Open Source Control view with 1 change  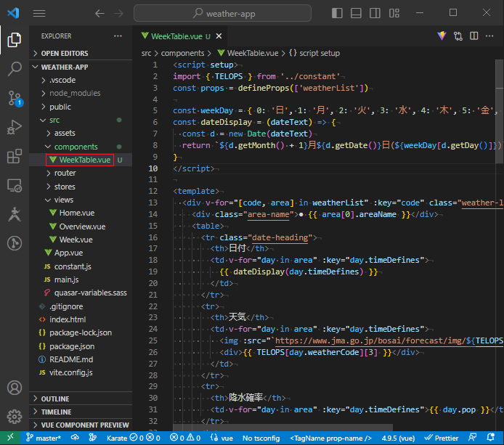[x=15, y=98]
